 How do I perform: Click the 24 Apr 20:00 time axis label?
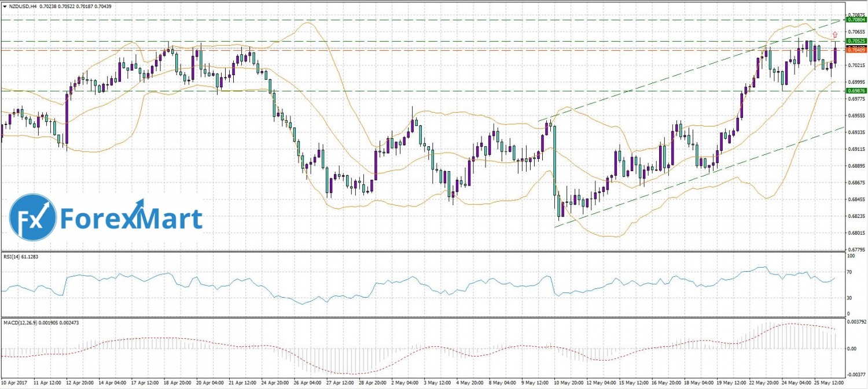274,383
